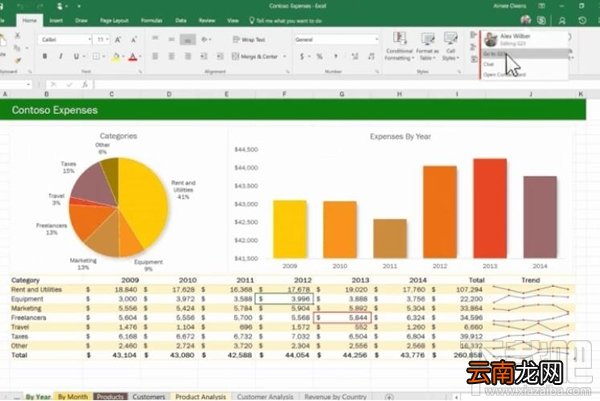Expand the Merge & Center dropdown arrow
This screenshot has width=600, height=401.
284,57
